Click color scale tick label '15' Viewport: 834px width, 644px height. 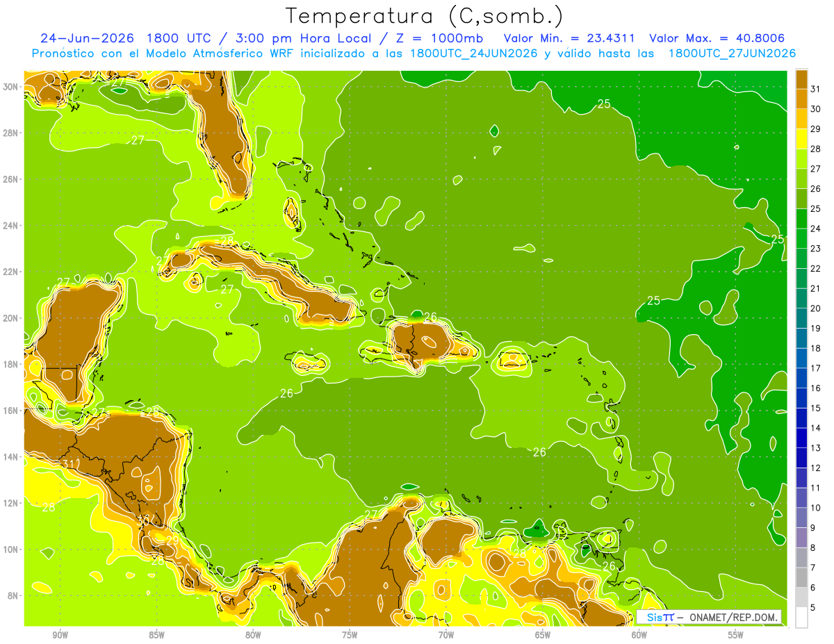tap(816, 408)
